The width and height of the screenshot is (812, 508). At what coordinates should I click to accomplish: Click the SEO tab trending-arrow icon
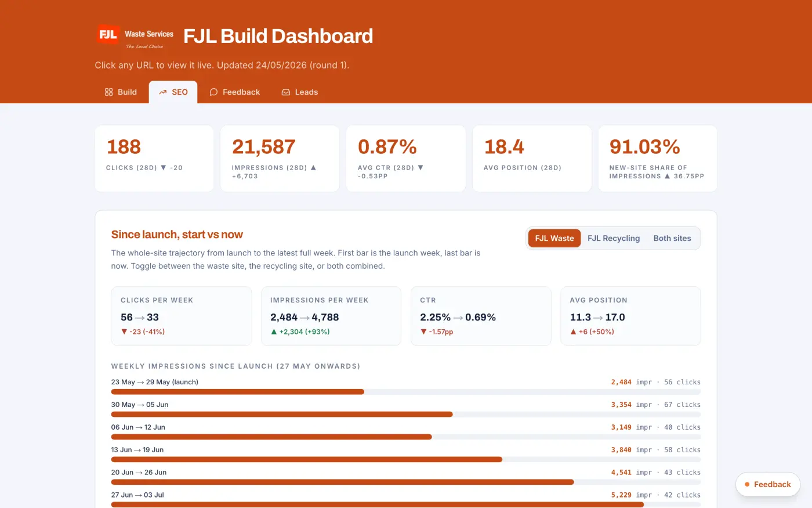(x=163, y=92)
